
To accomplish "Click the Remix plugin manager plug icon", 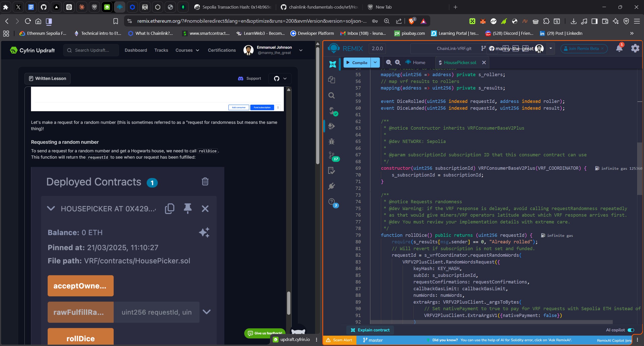I will (331, 186).
